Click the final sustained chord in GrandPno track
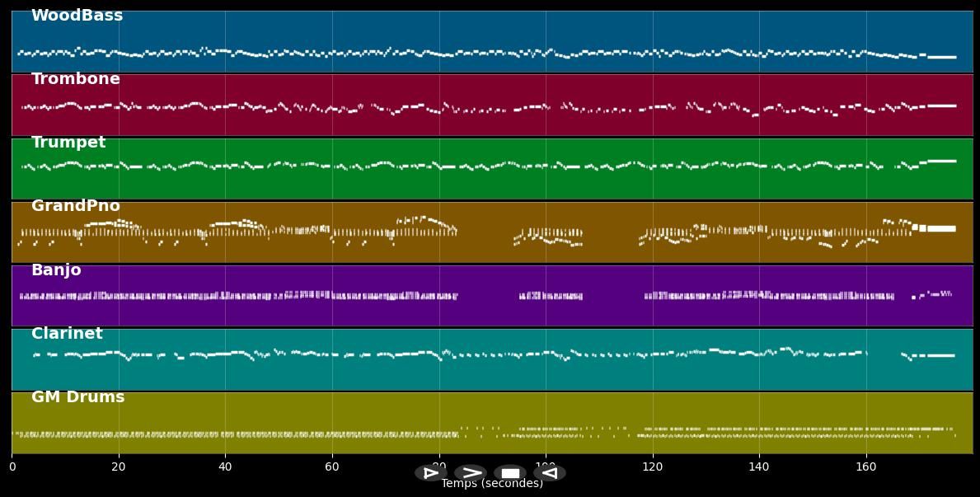Image resolution: width=980 pixels, height=497 pixels. tap(940, 228)
